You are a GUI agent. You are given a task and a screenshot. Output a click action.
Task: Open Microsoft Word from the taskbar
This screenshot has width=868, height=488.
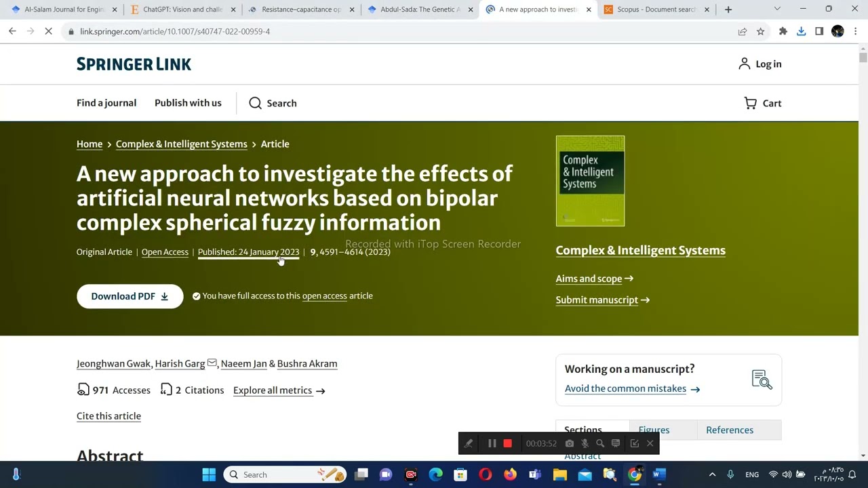(x=658, y=474)
